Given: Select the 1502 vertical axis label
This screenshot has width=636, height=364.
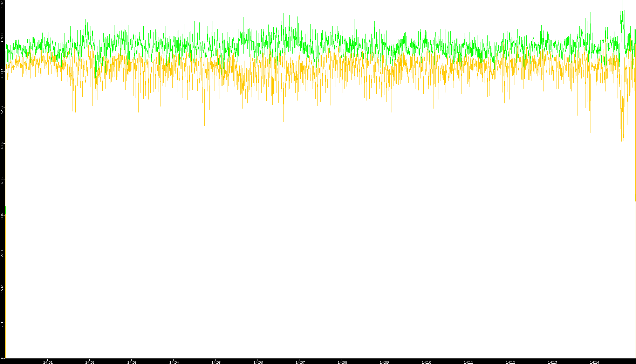Looking at the screenshot, I should point(2,289).
